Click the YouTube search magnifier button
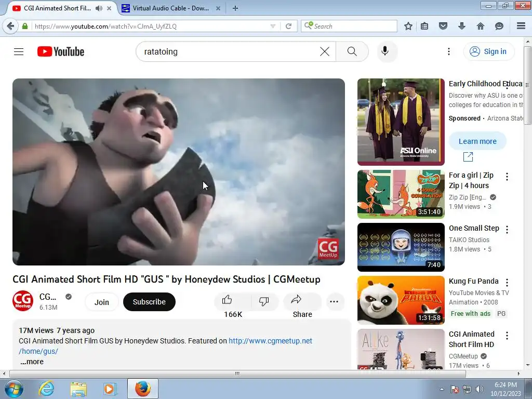Image resolution: width=532 pixels, height=399 pixels. pos(352,51)
